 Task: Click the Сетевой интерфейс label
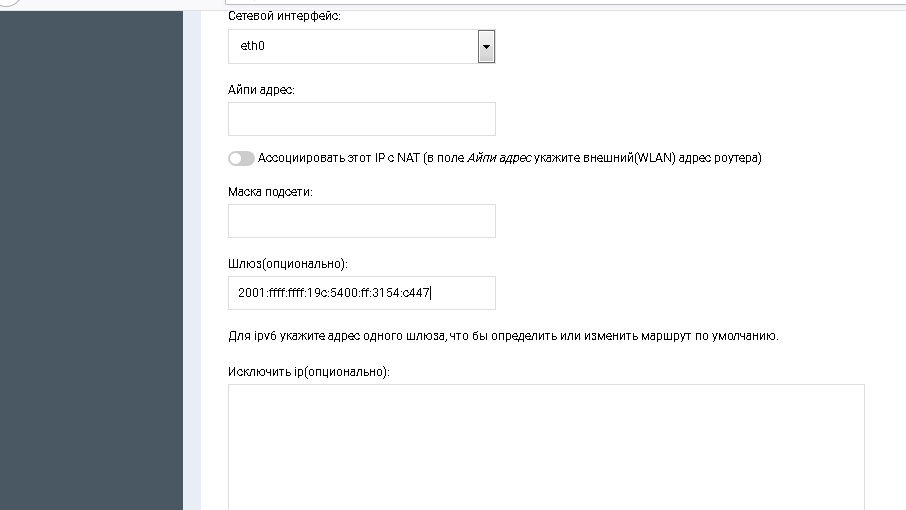pyautogui.click(x=284, y=17)
